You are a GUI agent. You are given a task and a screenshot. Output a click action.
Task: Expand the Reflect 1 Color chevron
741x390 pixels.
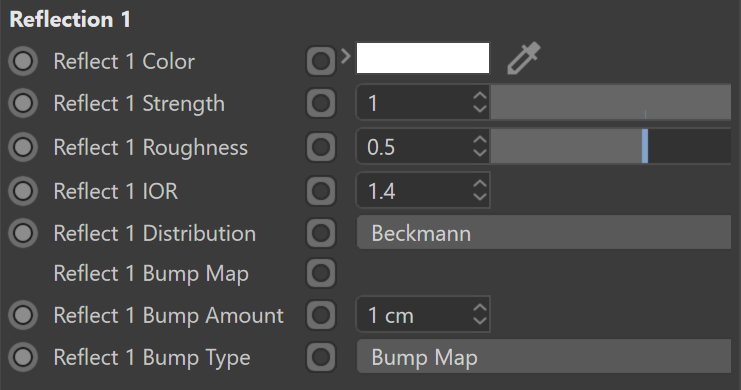346,56
